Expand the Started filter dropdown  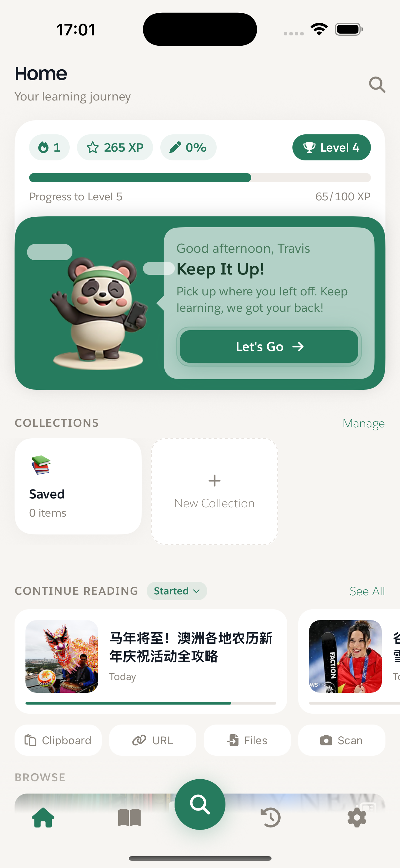point(177,591)
